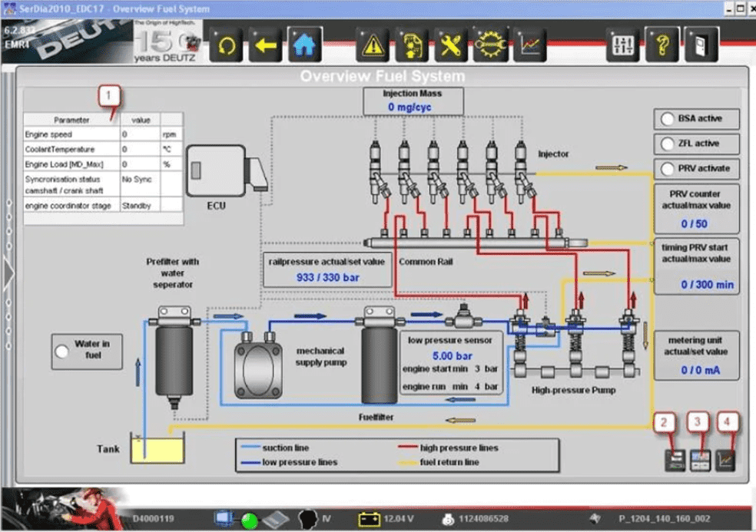Open the line graph toolbar icon
756x532 pixels.
tap(529, 45)
